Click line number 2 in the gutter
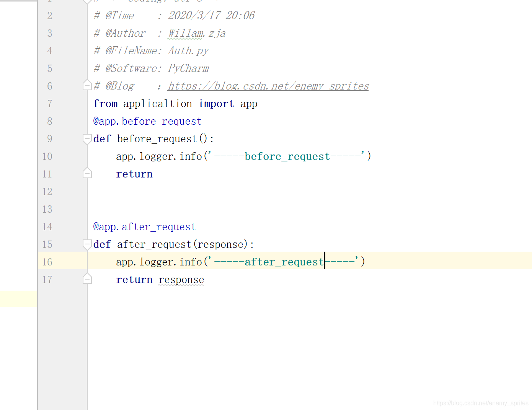 tap(50, 16)
